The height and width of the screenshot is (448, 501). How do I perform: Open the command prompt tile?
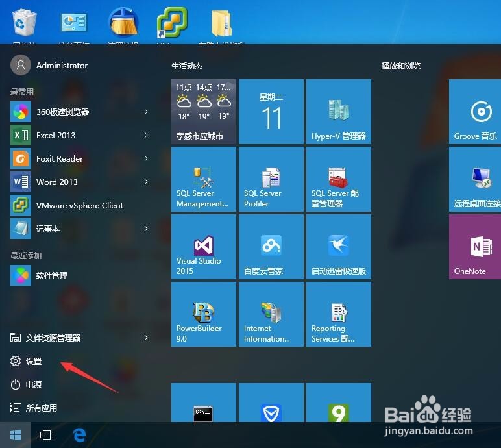click(204, 403)
